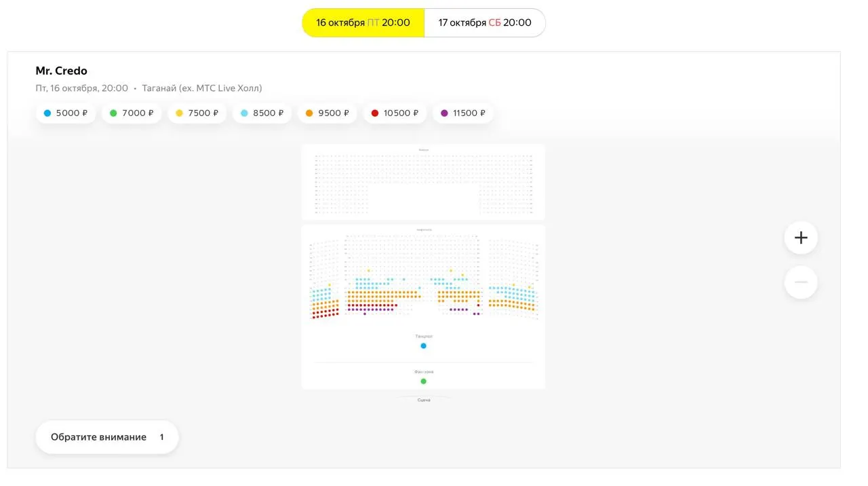Image resolution: width=868 pixels, height=486 pixels.
Task: Click the Mr. Credo event title
Action: pyautogui.click(x=62, y=71)
